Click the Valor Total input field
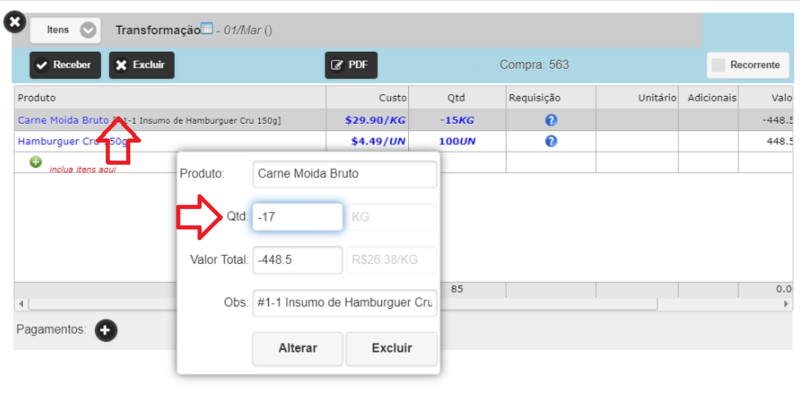This screenshot has width=800, height=395. [297, 260]
